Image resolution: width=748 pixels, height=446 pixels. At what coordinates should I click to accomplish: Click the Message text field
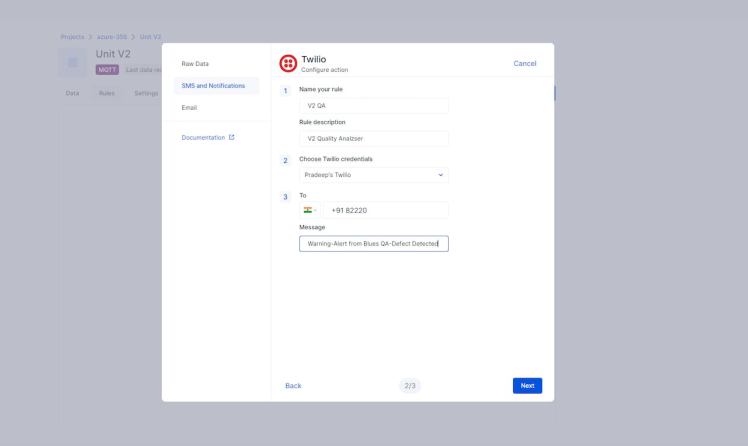(x=374, y=244)
